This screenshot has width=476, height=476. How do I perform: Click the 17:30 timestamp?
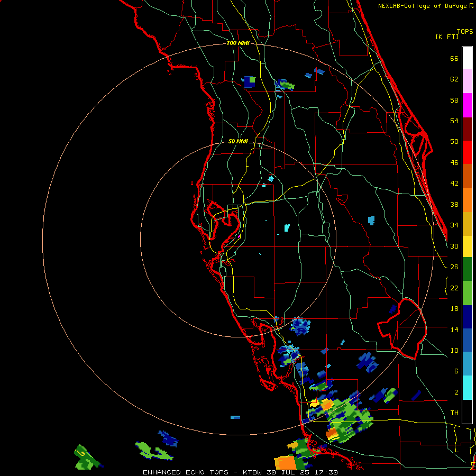tap(326, 472)
